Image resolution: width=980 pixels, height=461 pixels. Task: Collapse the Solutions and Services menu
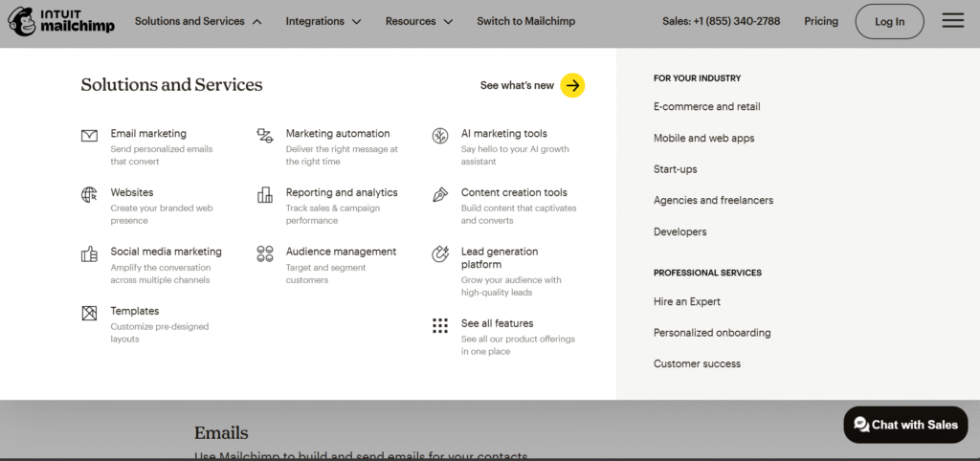(198, 21)
